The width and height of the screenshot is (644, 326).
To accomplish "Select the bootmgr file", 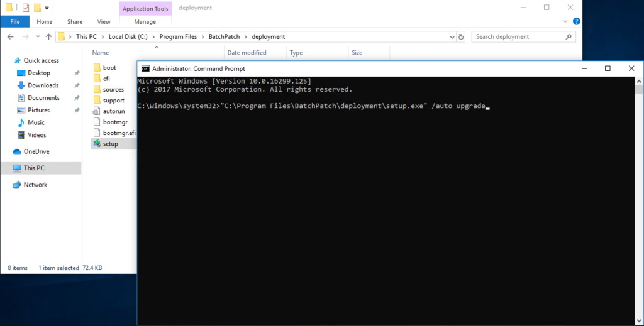I will (115, 122).
